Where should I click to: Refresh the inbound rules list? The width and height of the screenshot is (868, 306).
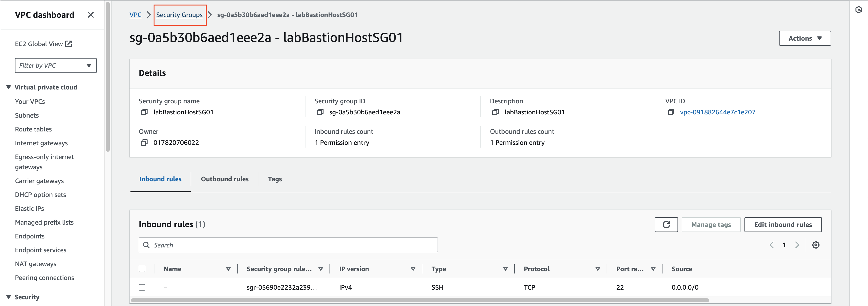pos(666,225)
